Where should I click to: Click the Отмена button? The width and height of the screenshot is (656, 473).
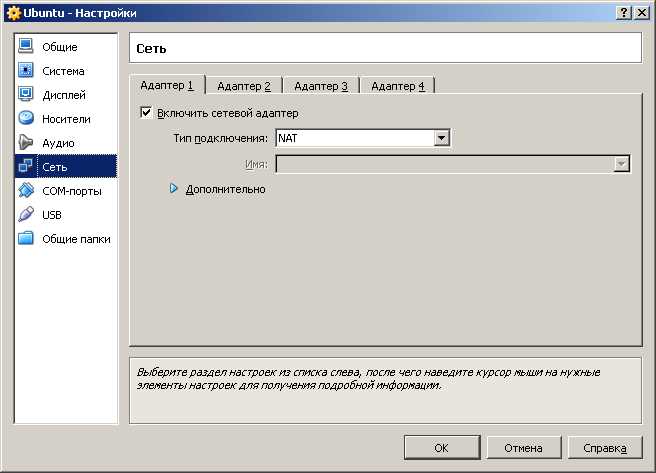523,447
